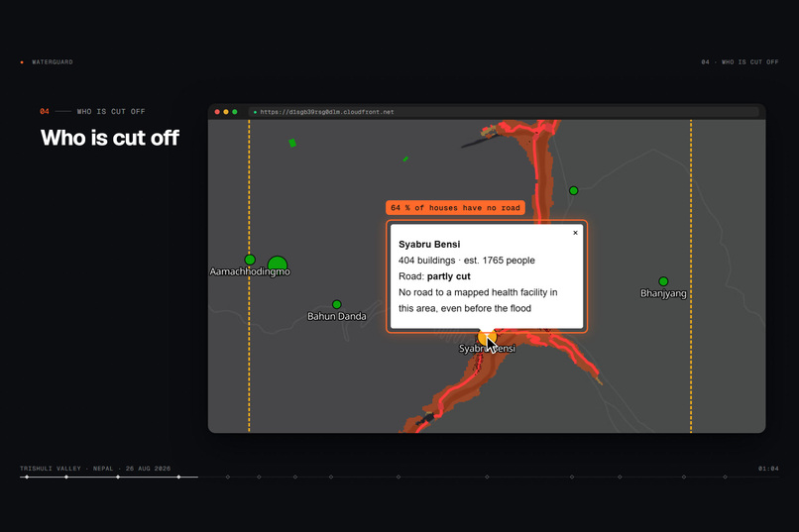This screenshot has height=532, width=799.
Task: Click the 'Bhanjyang' map label
Action: pos(663,293)
